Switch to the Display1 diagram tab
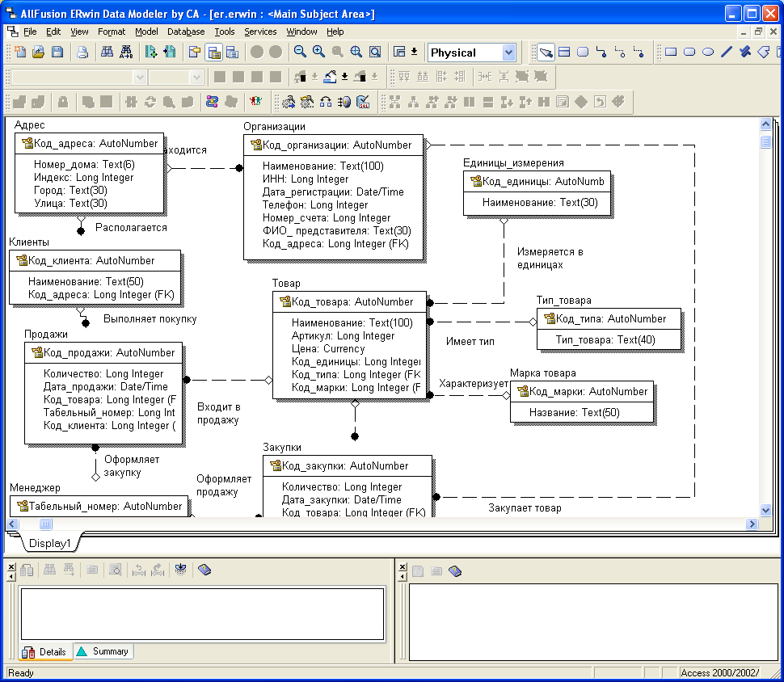This screenshot has width=784, height=682. (50, 543)
